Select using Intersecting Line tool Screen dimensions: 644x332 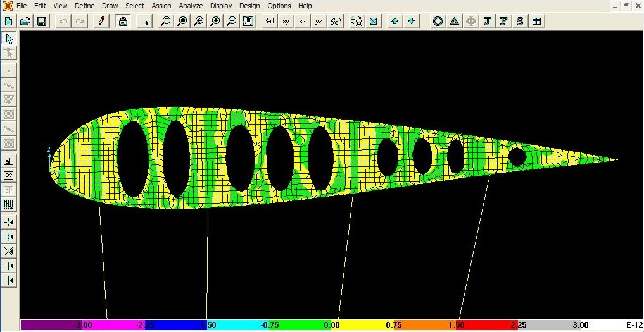[9, 204]
